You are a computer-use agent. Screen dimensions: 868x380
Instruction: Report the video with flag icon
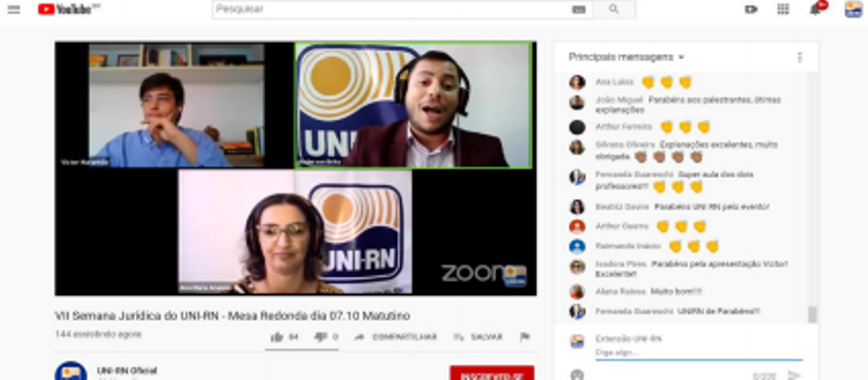525,337
